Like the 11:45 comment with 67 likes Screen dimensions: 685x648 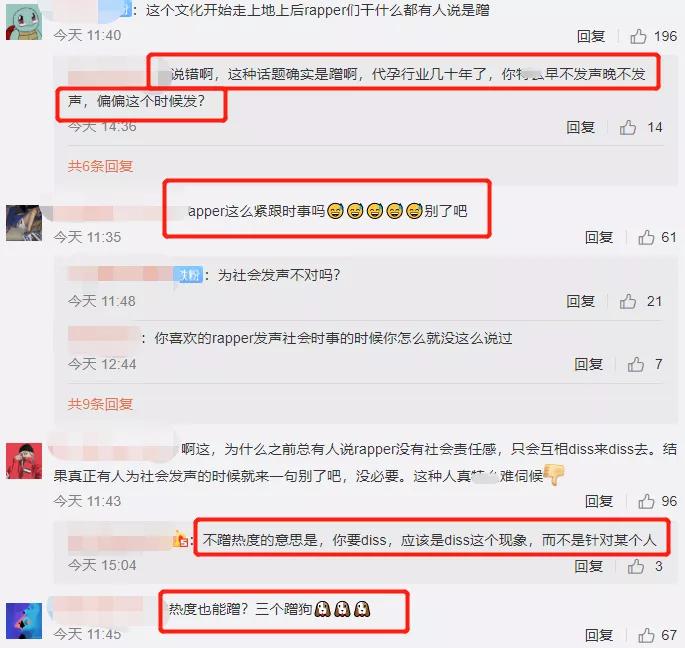click(x=646, y=635)
